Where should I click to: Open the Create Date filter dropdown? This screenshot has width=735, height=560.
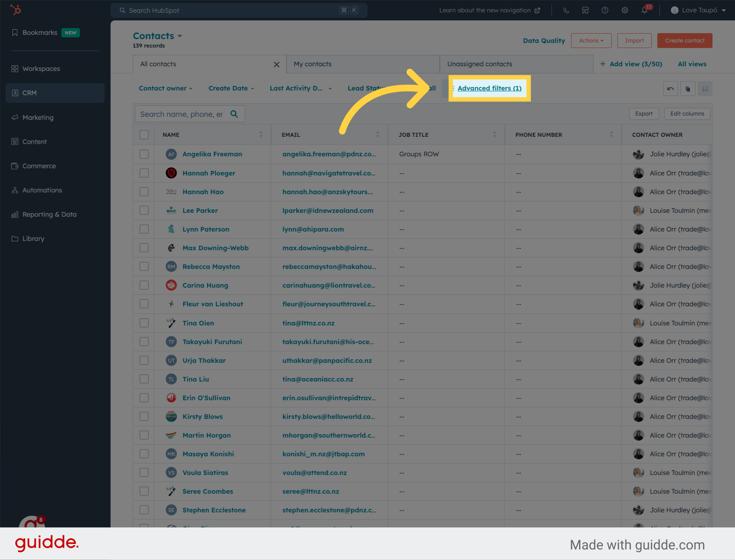pos(231,88)
